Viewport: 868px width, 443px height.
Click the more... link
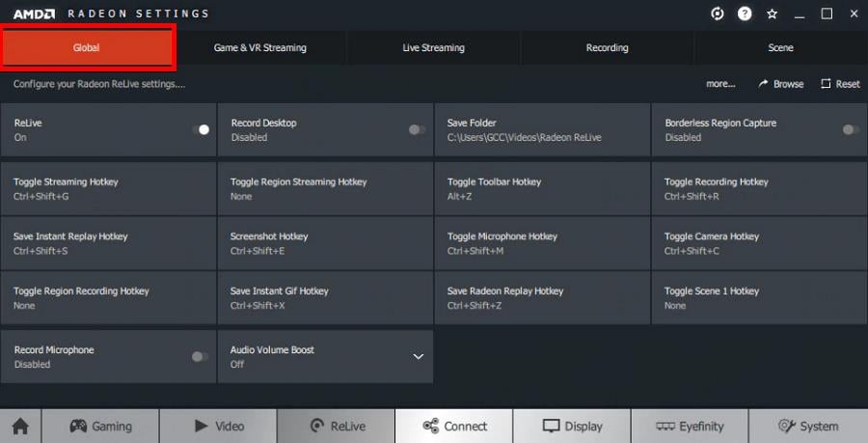(x=720, y=84)
